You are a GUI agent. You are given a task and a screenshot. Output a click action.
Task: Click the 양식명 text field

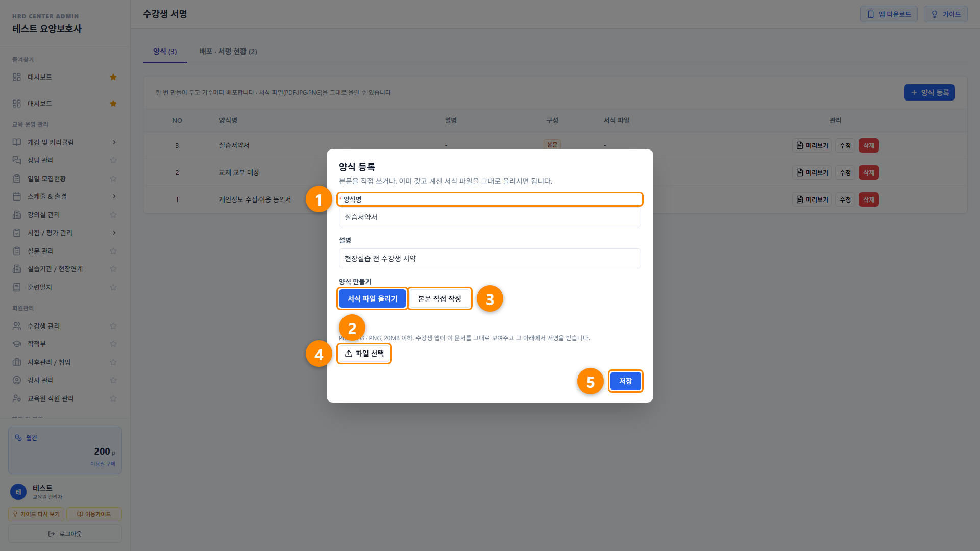click(x=489, y=217)
